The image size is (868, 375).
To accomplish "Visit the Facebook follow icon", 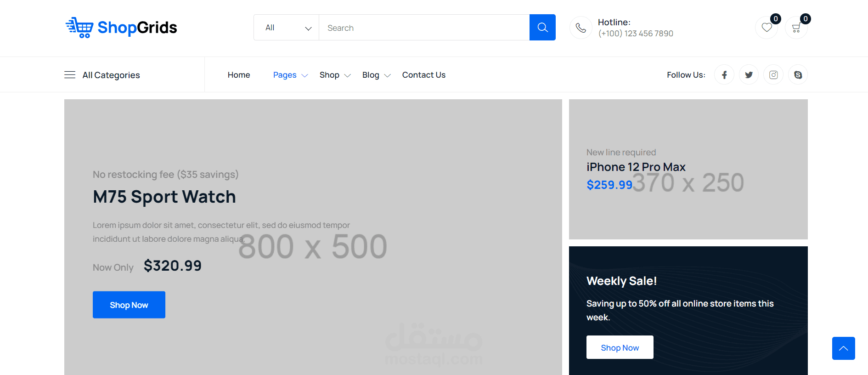I will click(724, 75).
